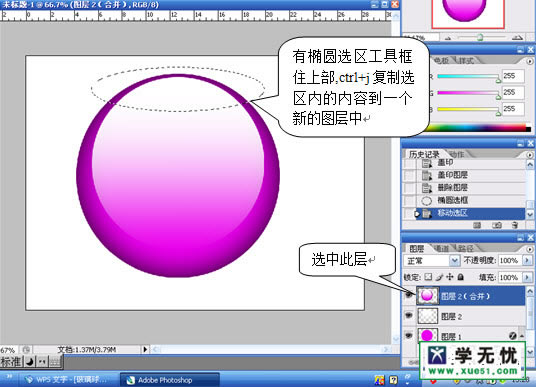
Task: Select the 图层 2 (合并) layer thumbnail
Action: pyautogui.click(x=427, y=296)
